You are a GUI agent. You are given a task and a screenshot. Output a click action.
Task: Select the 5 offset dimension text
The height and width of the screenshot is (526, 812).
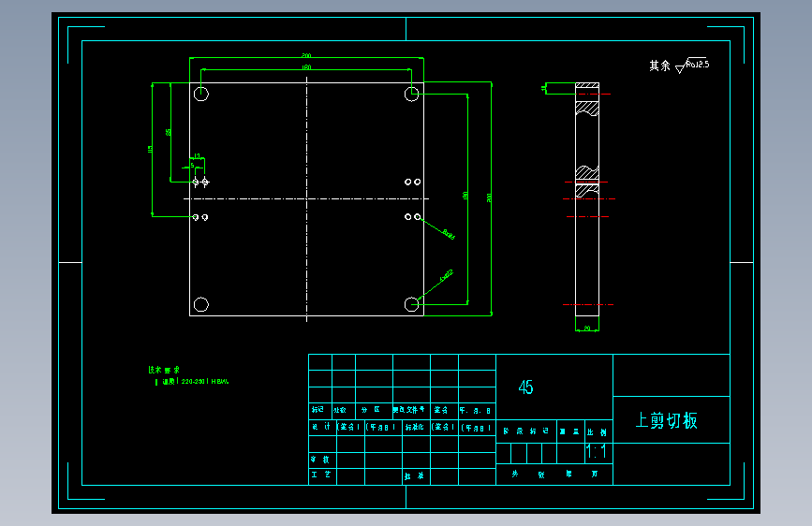pyautogui.click(x=192, y=165)
